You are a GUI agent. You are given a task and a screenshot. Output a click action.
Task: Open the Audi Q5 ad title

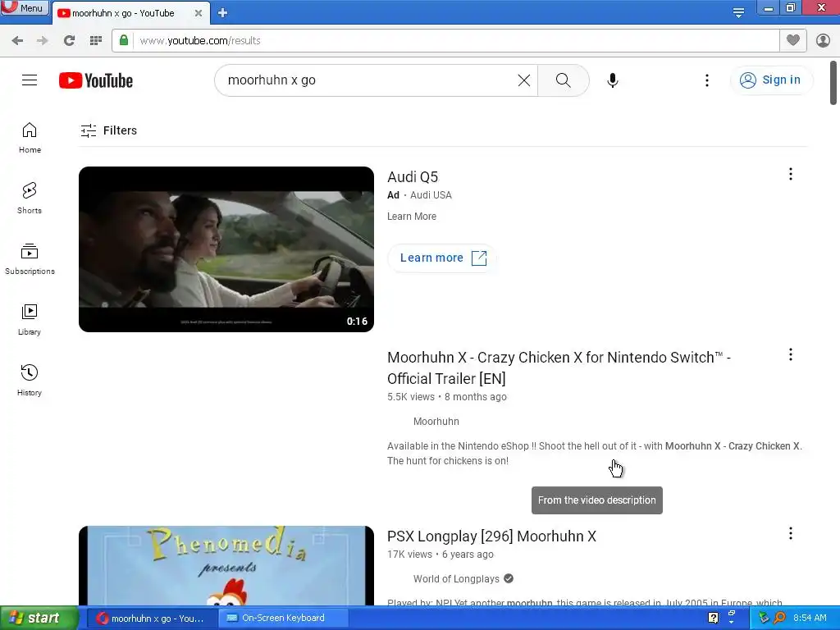coord(413,177)
